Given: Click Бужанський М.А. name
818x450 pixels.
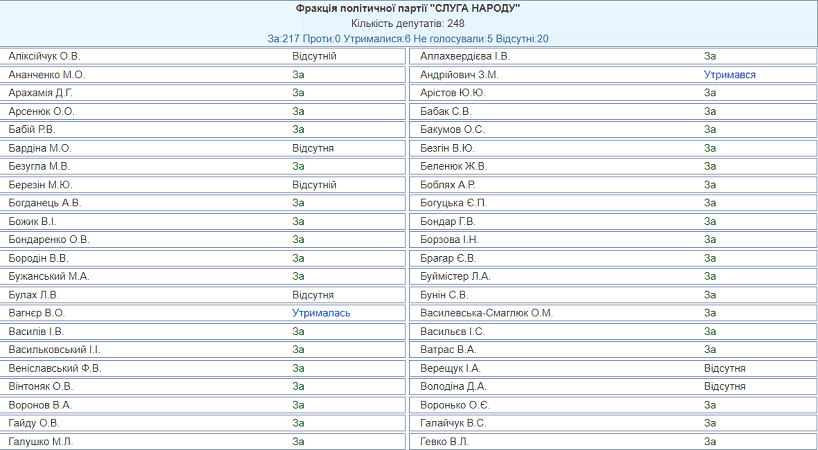Looking at the screenshot, I should tap(49, 276).
